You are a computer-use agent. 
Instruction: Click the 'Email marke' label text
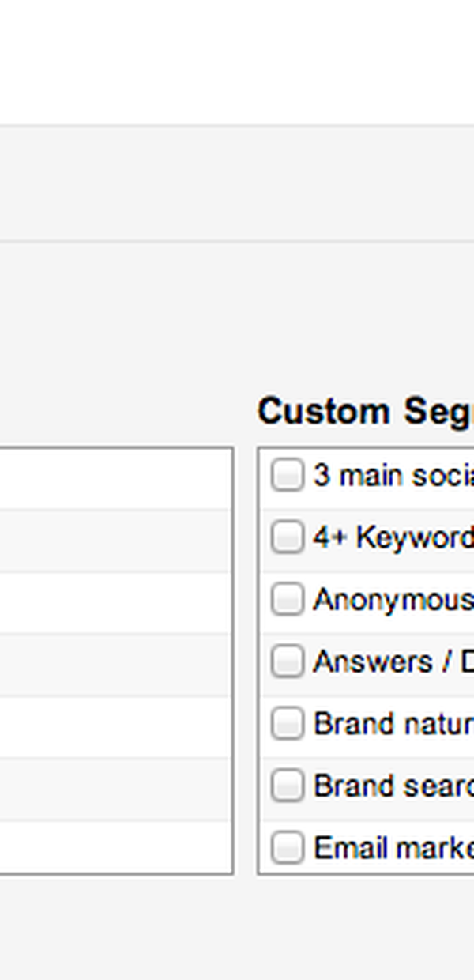[x=393, y=848]
